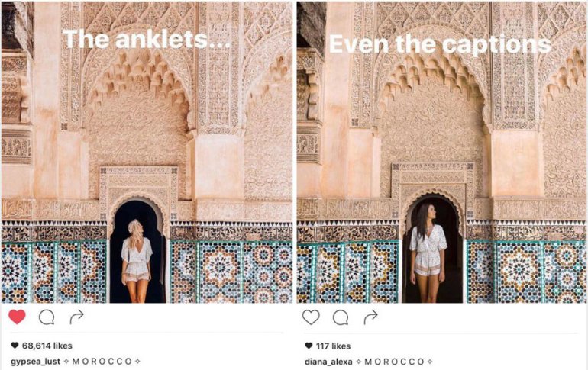View the 68,614 likes list
The image size is (588, 370).
(x=47, y=346)
